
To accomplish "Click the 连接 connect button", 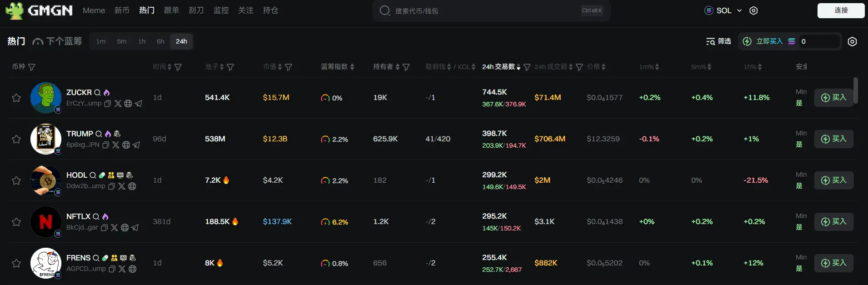I will click(841, 10).
